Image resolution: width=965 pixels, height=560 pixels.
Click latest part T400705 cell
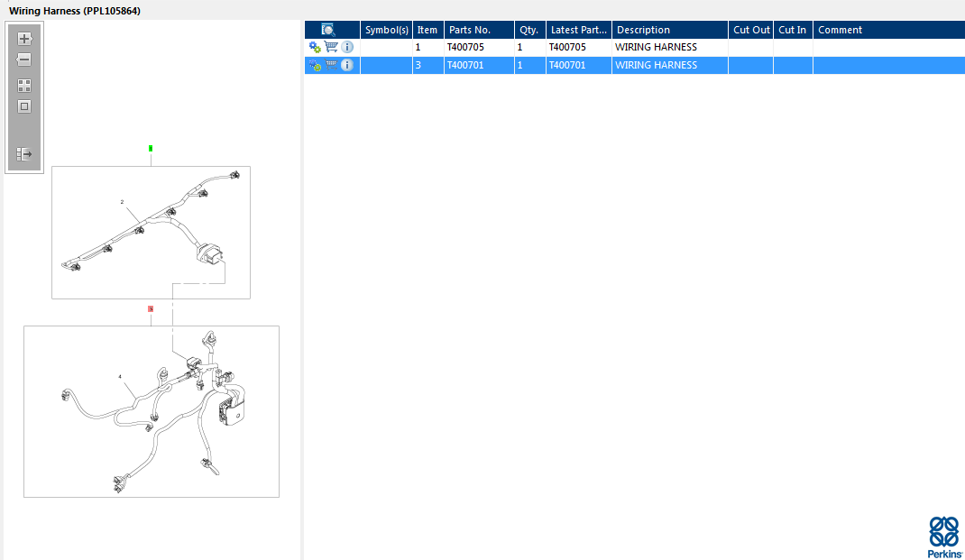(x=578, y=48)
